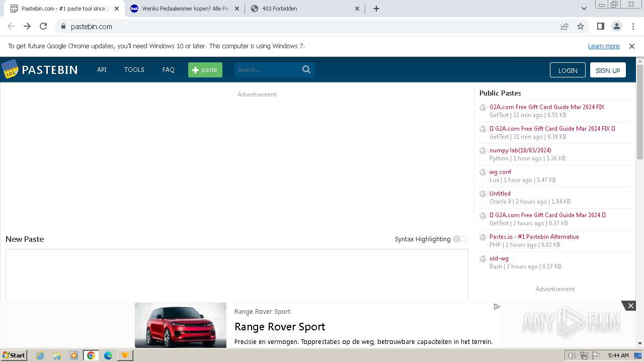
Task: Open G2A.com Gift Card Guide paste from 22 min ago
Action: (547, 107)
